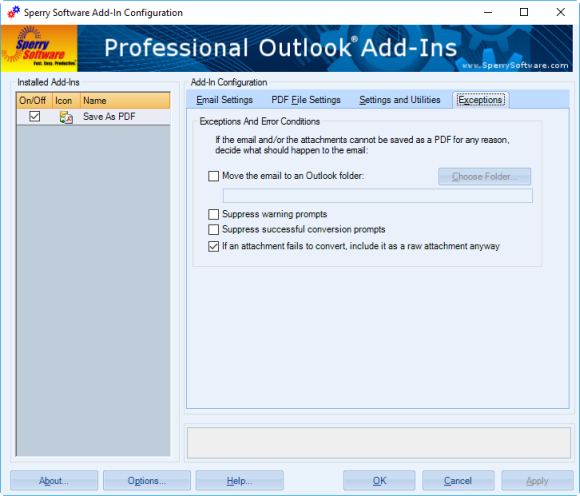Image resolution: width=580 pixels, height=496 pixels.
Task: Open Help via the Help button
Action: click(239, 480)
